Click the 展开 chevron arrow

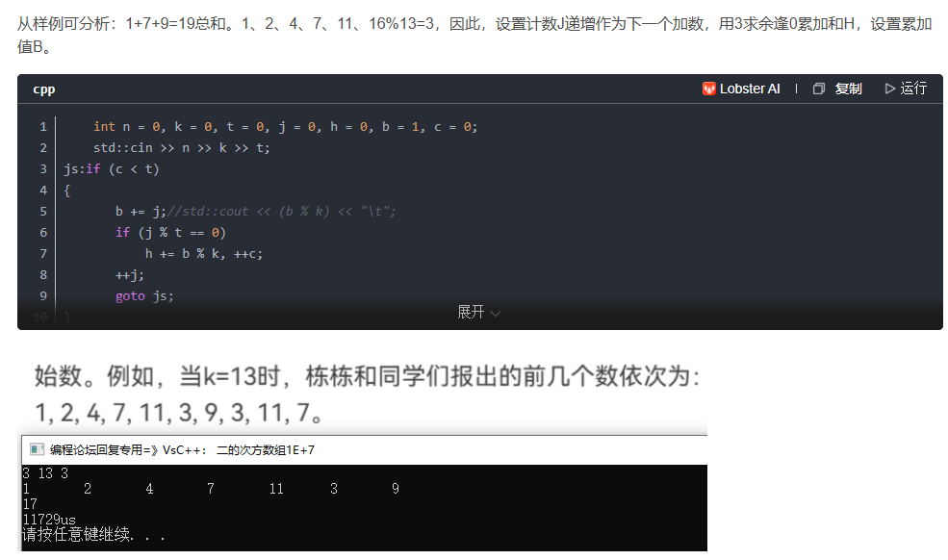click(x=496, y=314)
